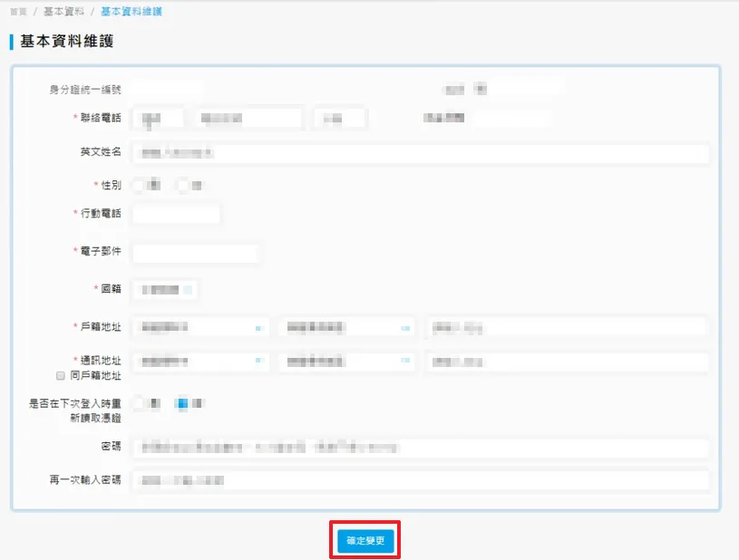Open second 戶籍地址 district dropdown

346,327
